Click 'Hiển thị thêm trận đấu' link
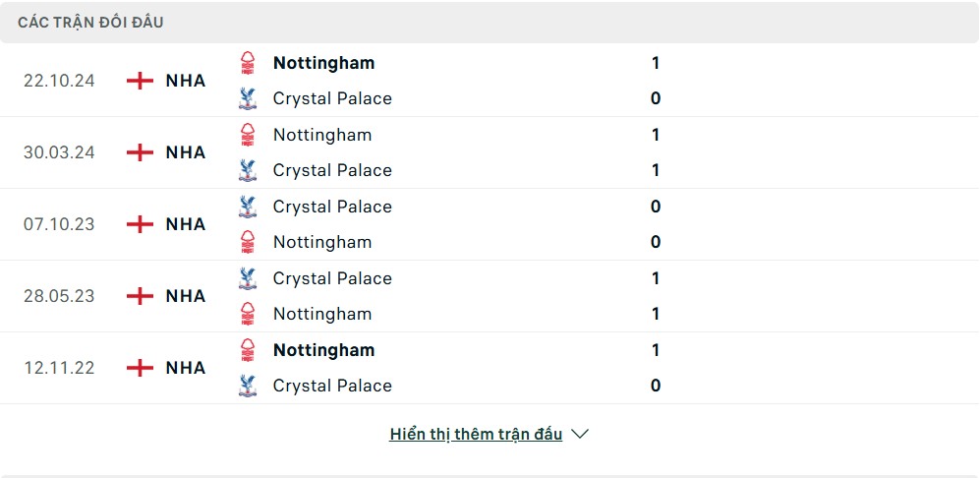The image size is (980, 478). [x=476, y=434]
